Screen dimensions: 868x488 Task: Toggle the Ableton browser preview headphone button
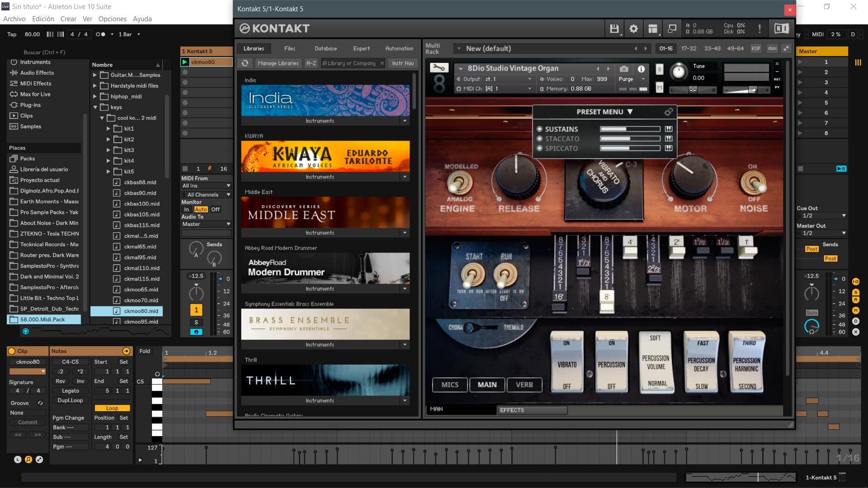[x=26, y=331]
